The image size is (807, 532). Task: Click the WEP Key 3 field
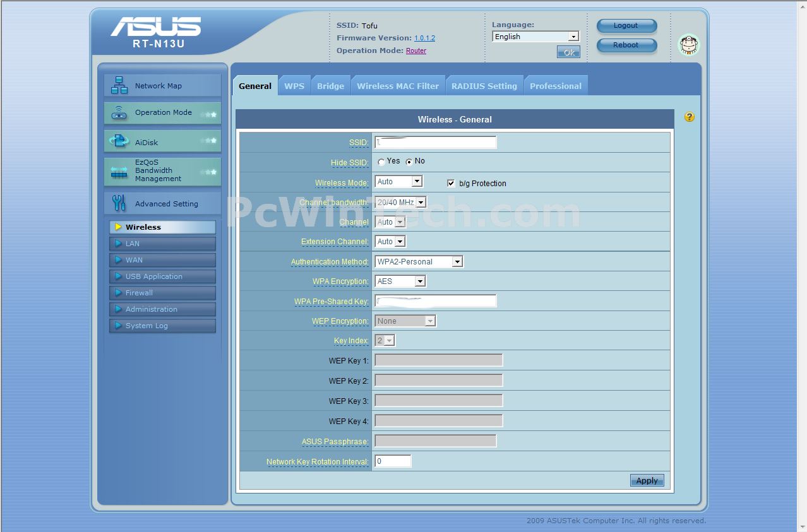click(439, 401)
